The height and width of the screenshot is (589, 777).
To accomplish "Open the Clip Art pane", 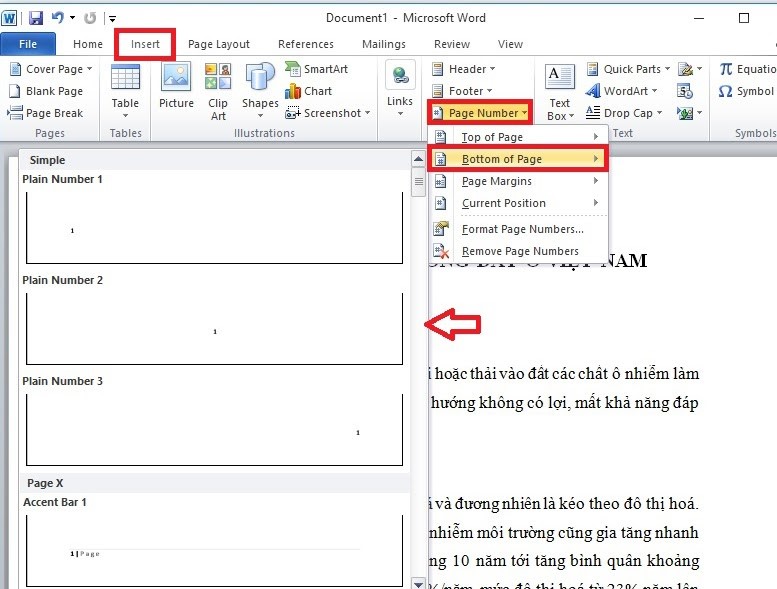I will 218,92.
